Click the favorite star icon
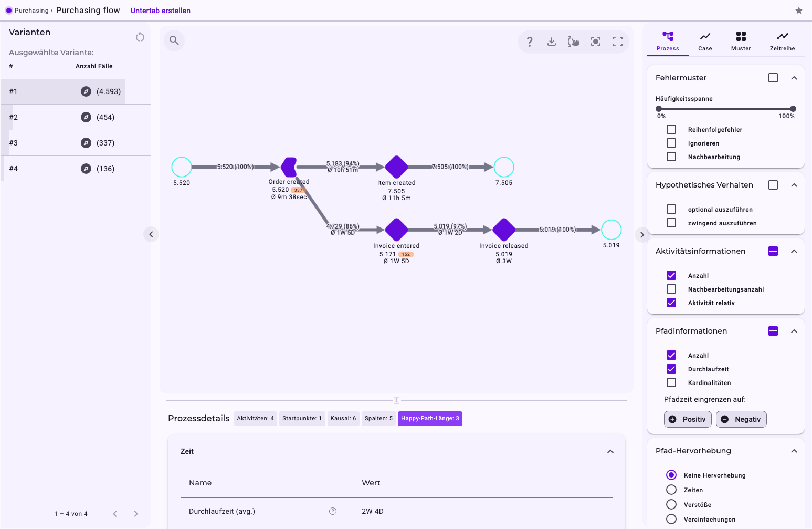 click(x=798, y=11)
